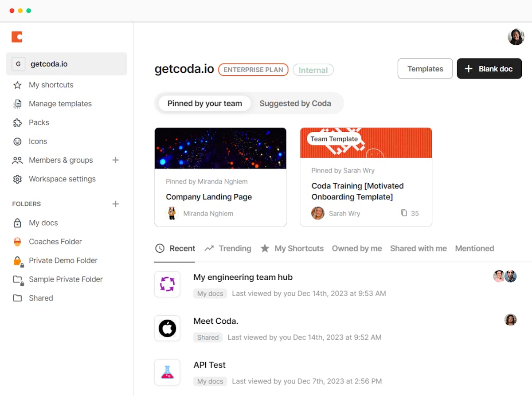This screenshot has height=396, width=532.
Task: Open the Private Demo Folder
Action: (x=63, y=261)
